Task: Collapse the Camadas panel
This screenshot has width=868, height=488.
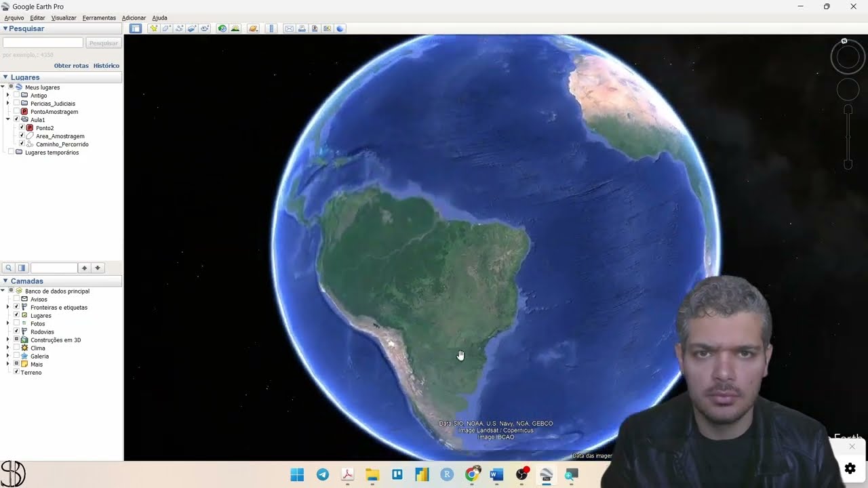Action: point(5,281)
